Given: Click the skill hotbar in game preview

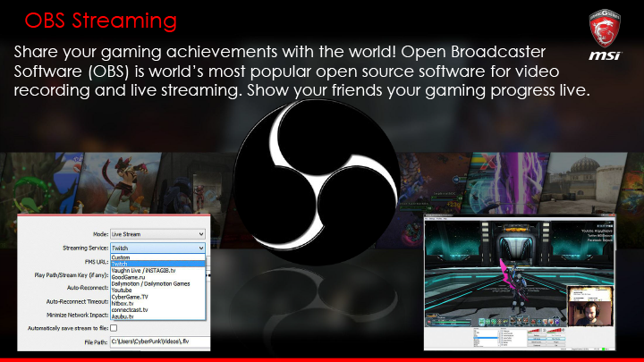Looking at the screenshot, I should pyautogui.click(x=520, y=322).
